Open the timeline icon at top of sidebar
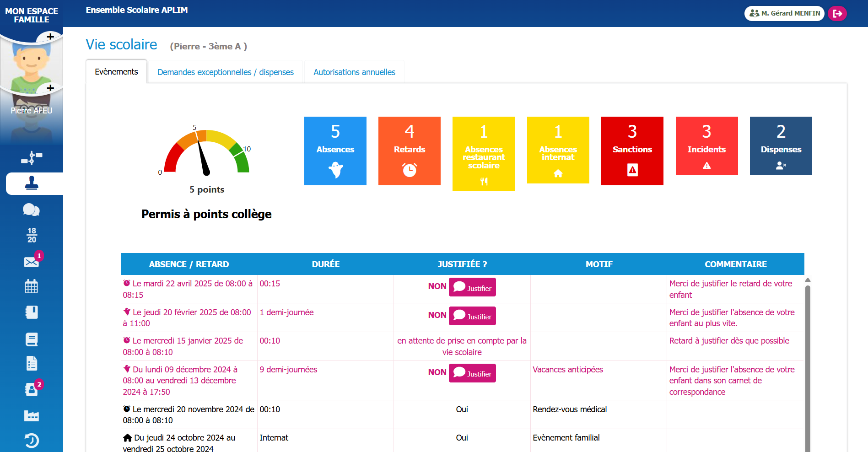The width and height of the screenshot is (868, 452). point(32,158)
